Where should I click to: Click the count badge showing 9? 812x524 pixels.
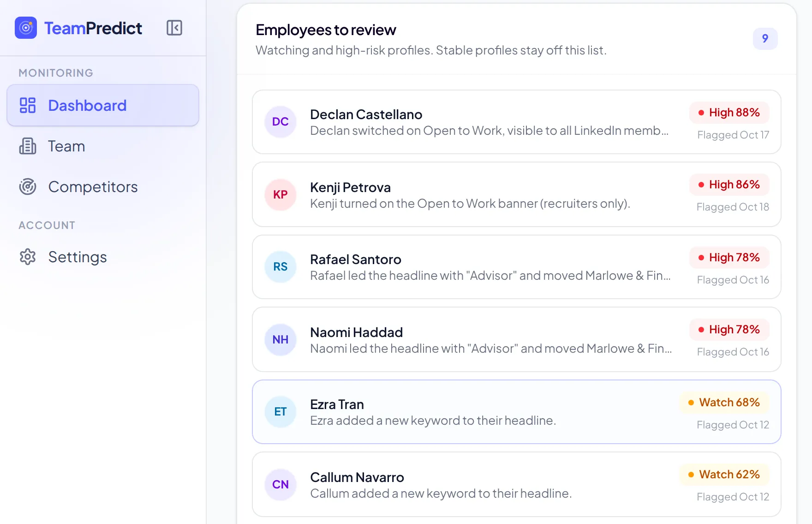pos(765,39)
